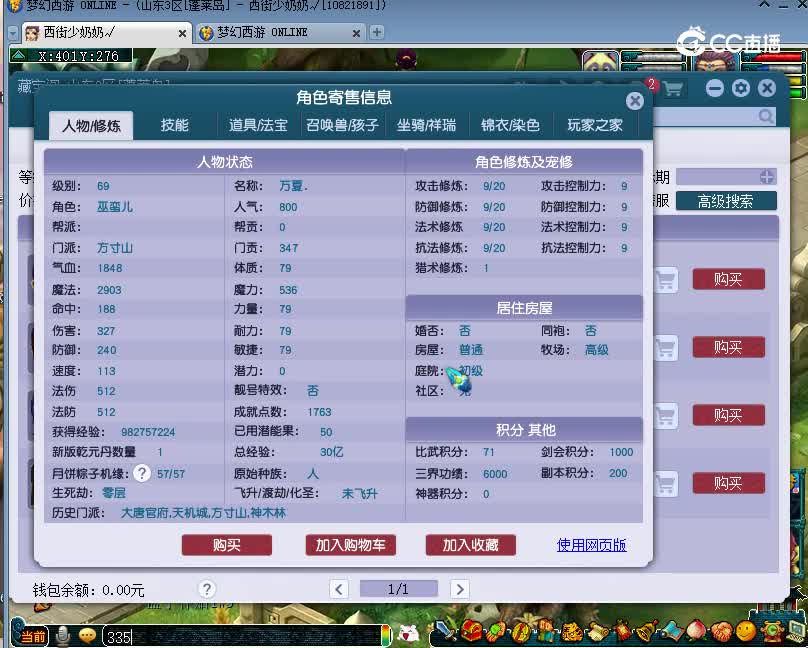Click the search magnifier icon
The image size is (808, 648).
[766, 116]
